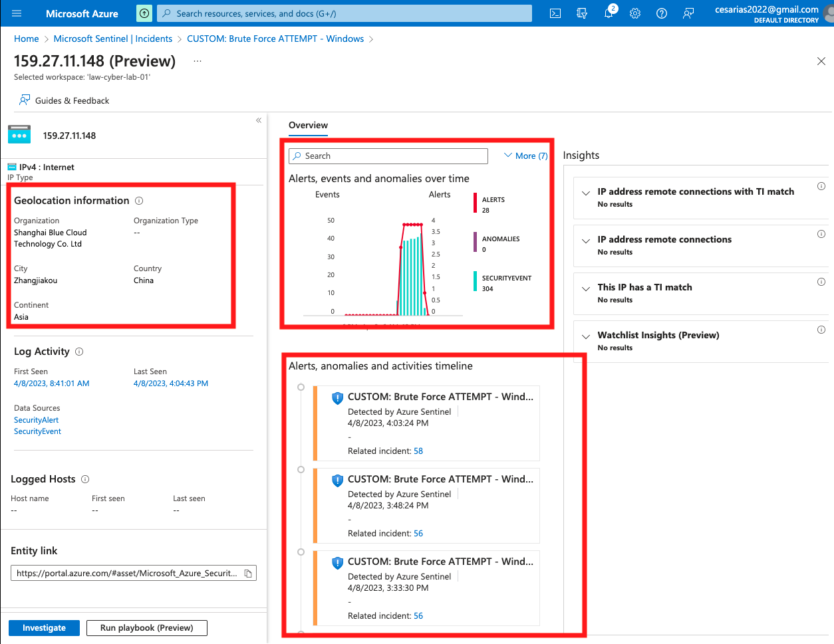Open the Azure portal hamburger menu
The image size is (834, 644).
[x=17, y=13]
